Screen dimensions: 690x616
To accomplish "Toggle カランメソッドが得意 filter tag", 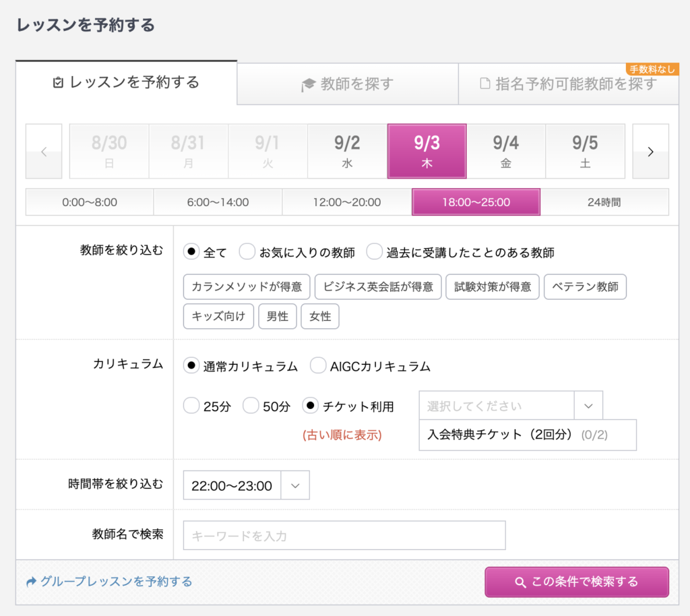I will click(247, 287).
